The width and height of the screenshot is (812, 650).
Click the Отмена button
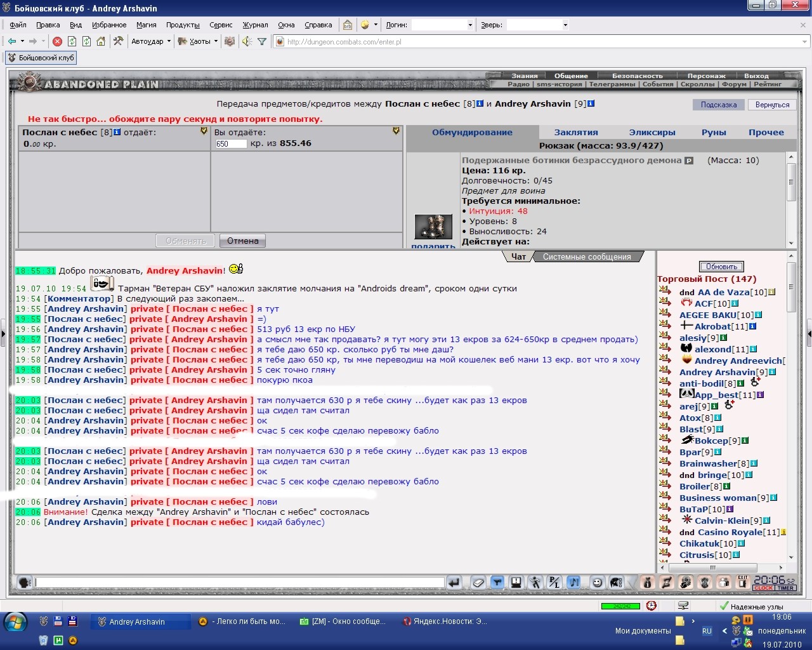click(x=242, y=241)
